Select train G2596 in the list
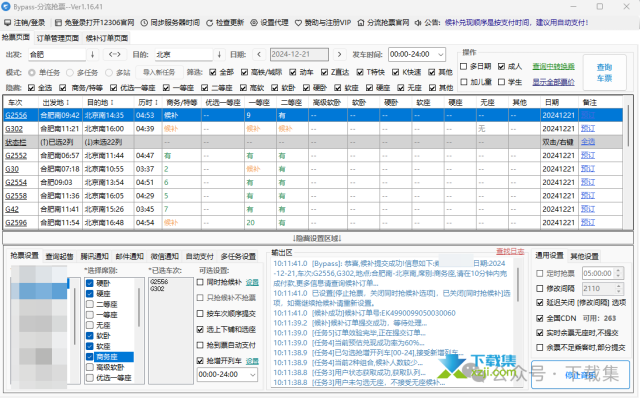 [x=16, y=223]
